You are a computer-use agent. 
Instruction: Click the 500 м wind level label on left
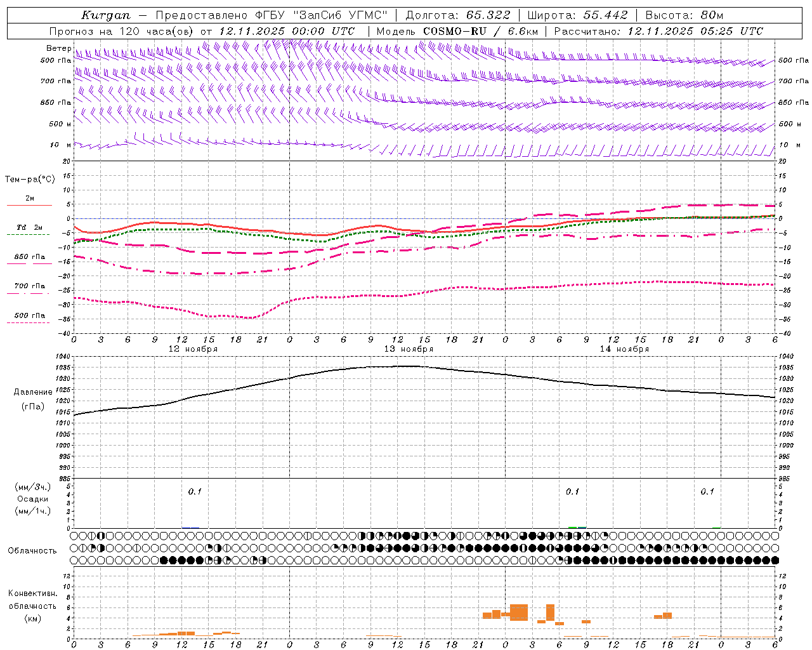click(x=61, y=124)
